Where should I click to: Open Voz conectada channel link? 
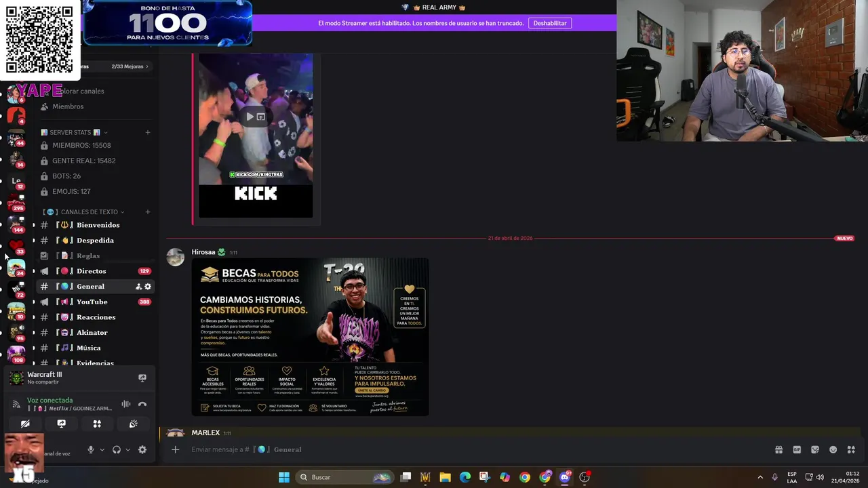click(x=50, y=400)
